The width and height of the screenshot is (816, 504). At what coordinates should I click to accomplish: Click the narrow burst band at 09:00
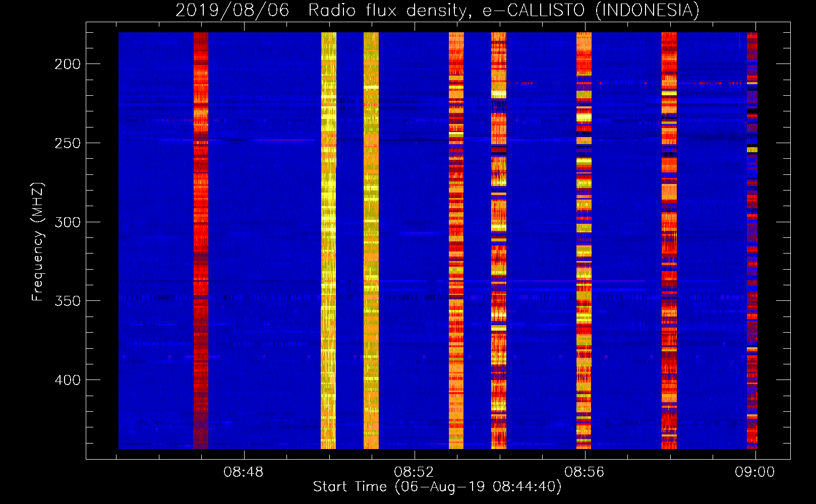pos(752,240)
